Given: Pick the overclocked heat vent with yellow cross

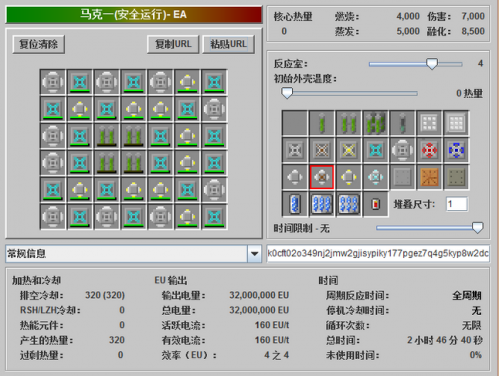Looking at the screenshot, I should (349, 150).
